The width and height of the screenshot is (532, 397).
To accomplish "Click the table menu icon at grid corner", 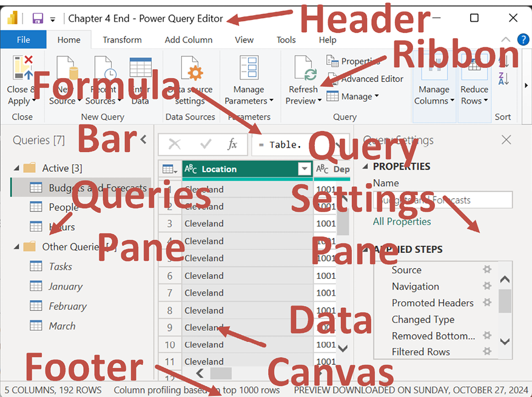I will coord(170,169).
